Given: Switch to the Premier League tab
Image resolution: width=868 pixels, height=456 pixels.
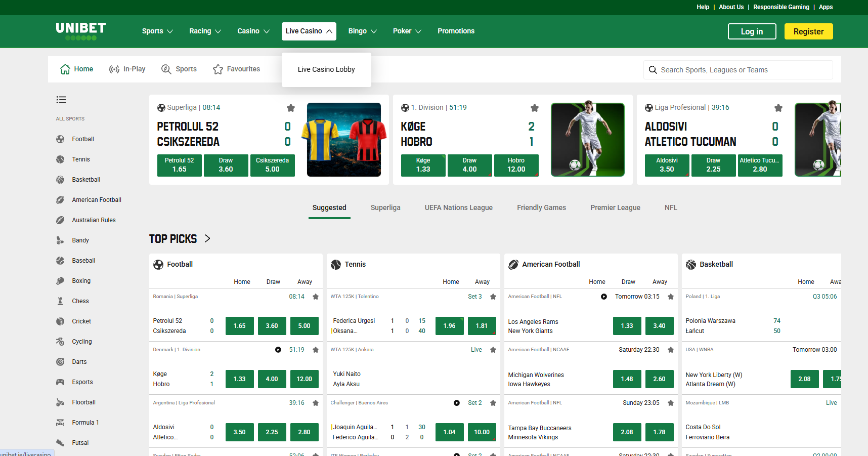Looking at the screenshot, I should pos(615,208).
